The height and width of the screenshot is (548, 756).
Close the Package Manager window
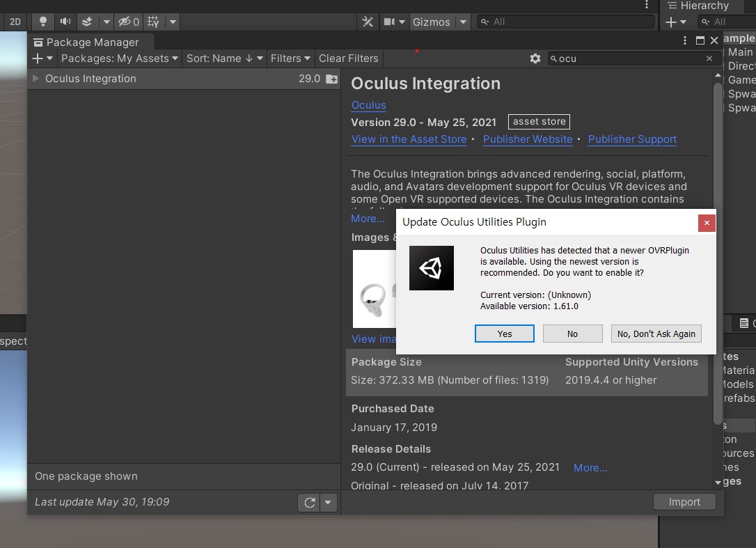tap(714, 40)
